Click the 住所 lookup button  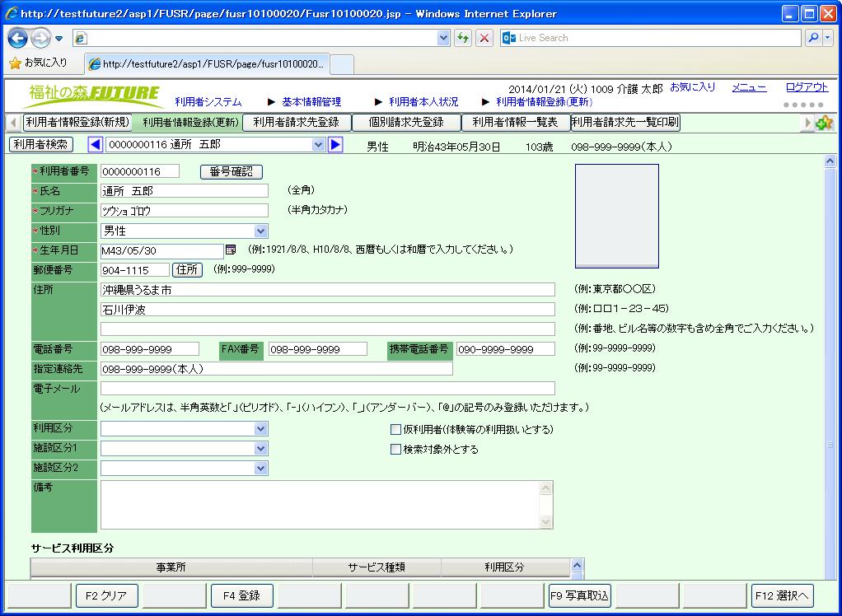point(187,270)
